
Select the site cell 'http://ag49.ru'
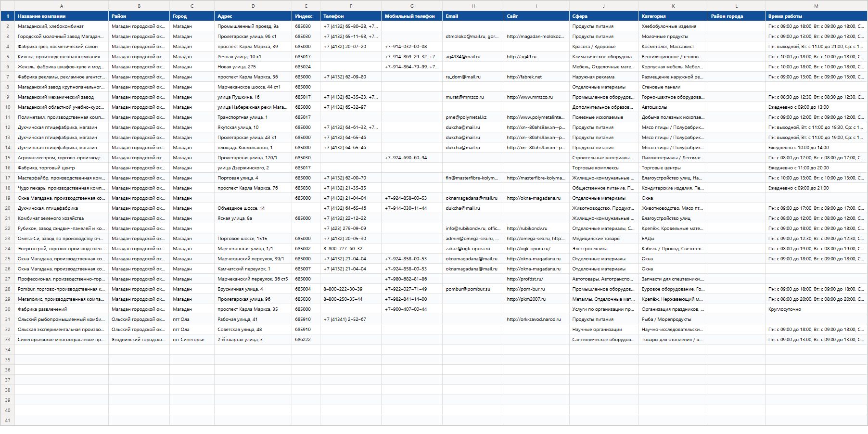[x=536, y=57]
